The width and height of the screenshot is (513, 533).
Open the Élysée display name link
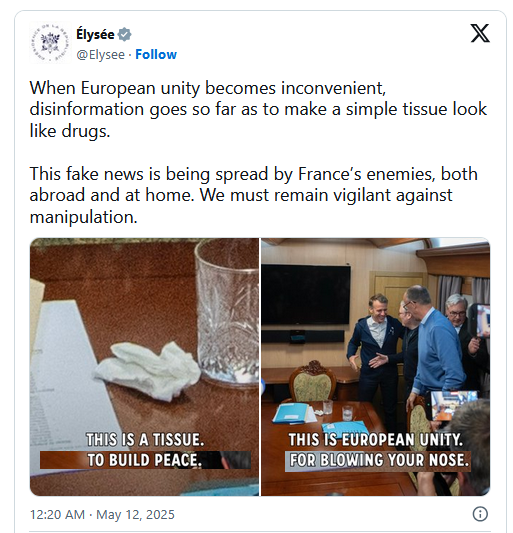[x=95, y=34]
